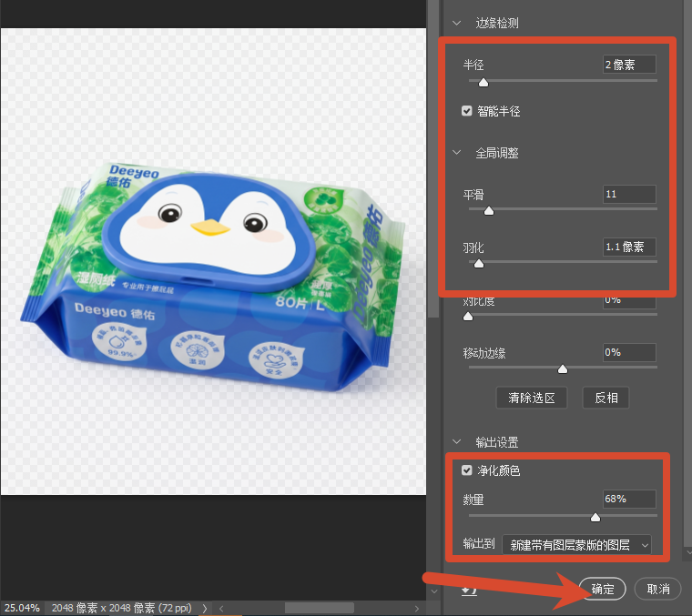
Task: Click the wet wipes product image on canvas
Action: pyautogui.click(x=213, y=277)
